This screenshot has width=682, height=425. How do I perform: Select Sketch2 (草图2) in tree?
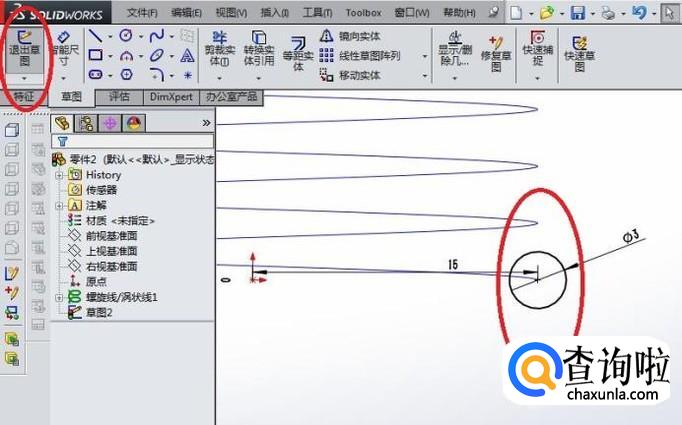pyautogui.click(x=90, y=312)
